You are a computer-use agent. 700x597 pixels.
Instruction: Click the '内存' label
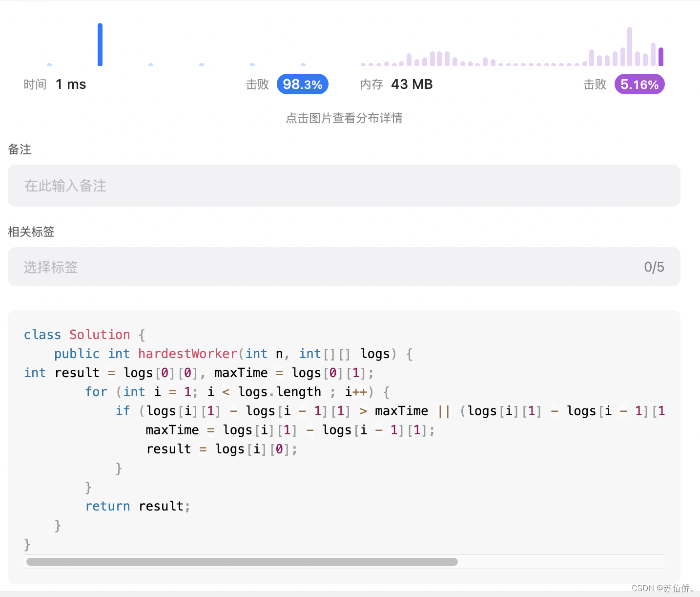pyautogui.click(x=371, y=85)
